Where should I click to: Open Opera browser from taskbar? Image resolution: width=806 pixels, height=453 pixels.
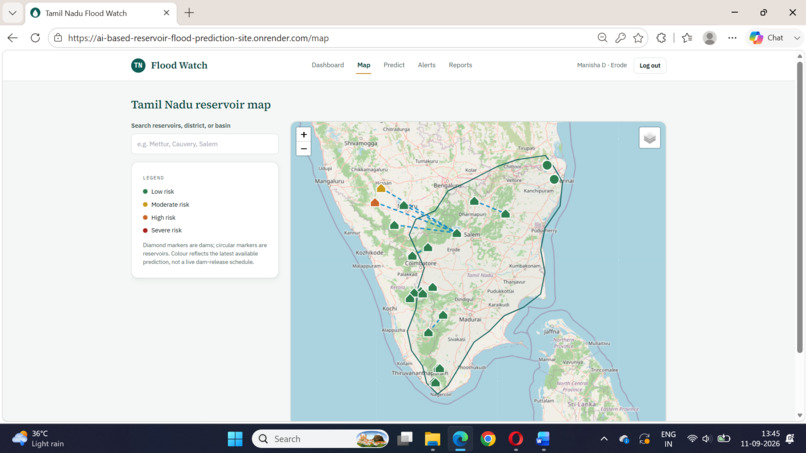point(516,439)
